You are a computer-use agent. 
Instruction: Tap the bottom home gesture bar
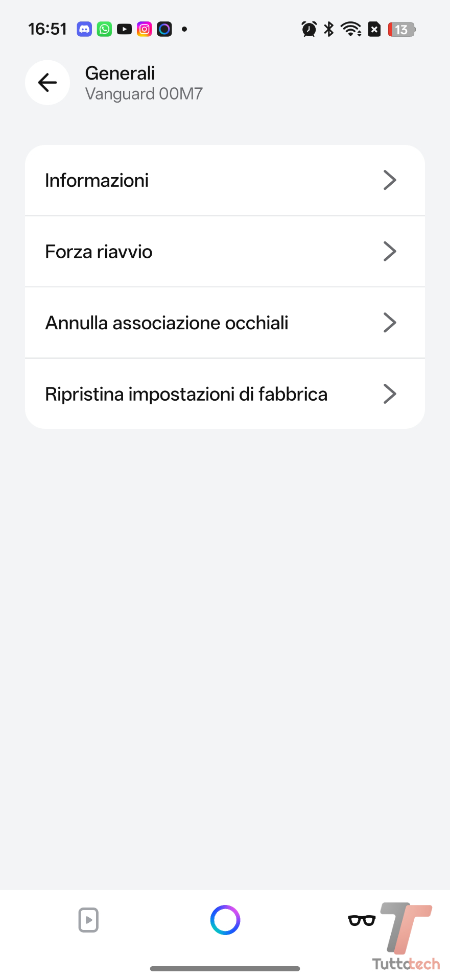[x=225, y=968]
